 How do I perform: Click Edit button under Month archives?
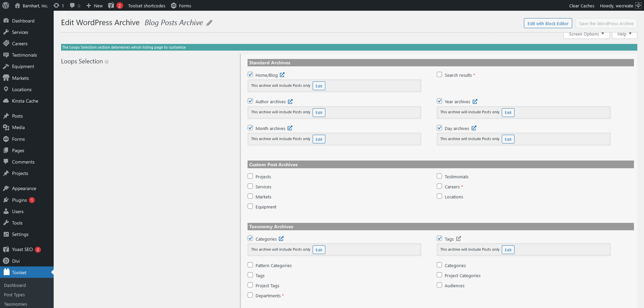[319, 139]
